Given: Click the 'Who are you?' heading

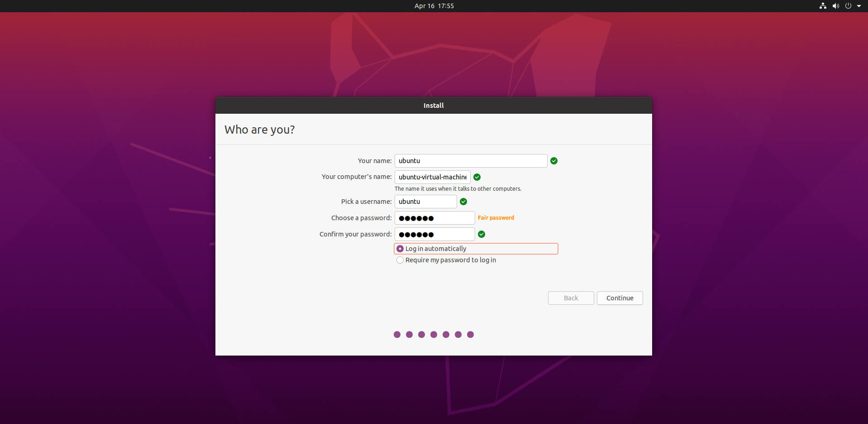Looking at the screenshot, I should pos(260,130).
